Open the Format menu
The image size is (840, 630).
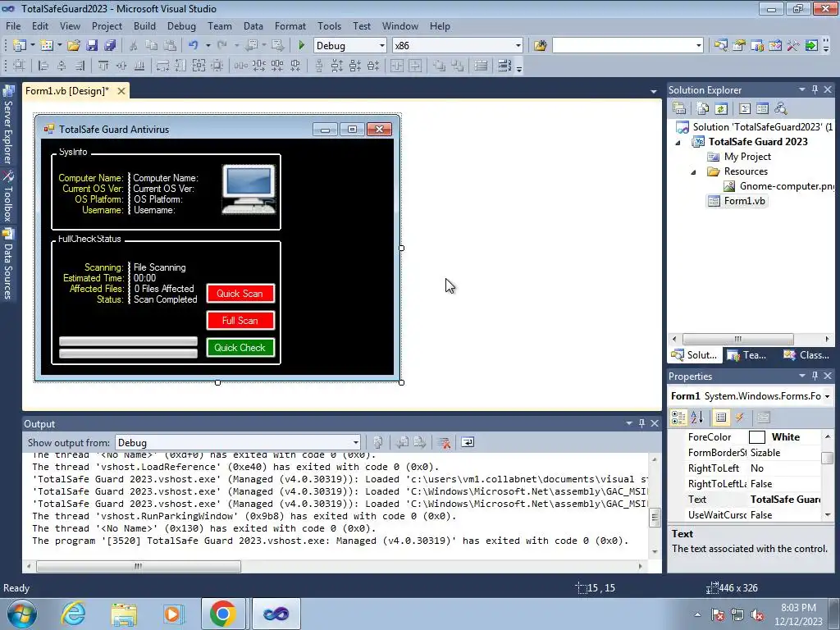click(x=290, y=25)
